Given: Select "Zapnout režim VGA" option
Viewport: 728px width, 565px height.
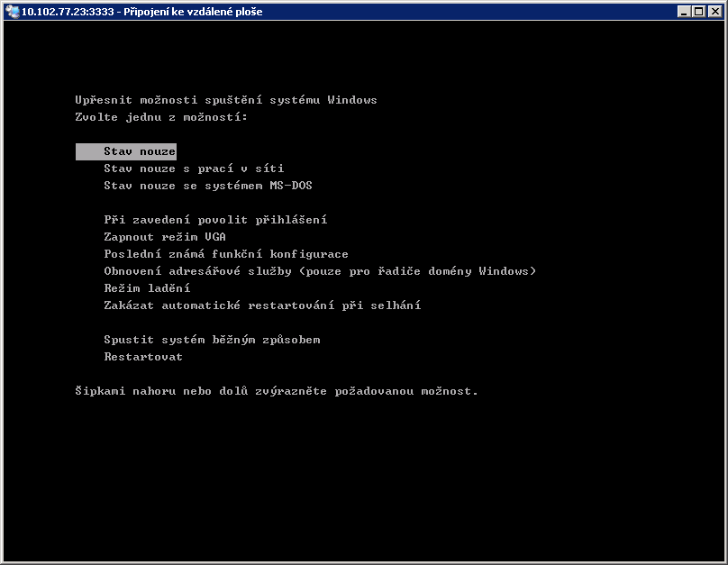Looking at the screenshot, I should (x=165, y=237).
